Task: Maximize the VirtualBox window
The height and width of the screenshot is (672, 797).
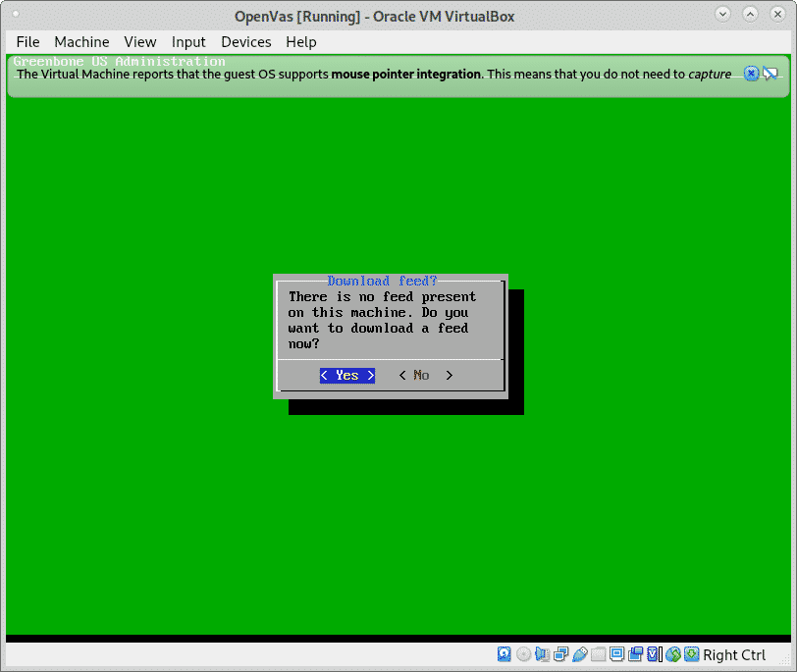Action: pyautogui.click(x=750, y=14)
